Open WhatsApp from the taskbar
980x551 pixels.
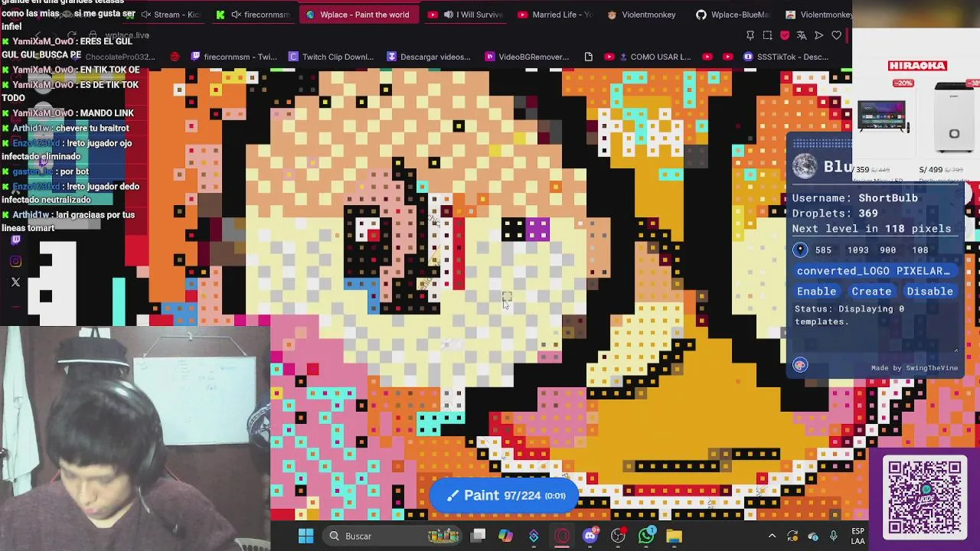[646, 536]
